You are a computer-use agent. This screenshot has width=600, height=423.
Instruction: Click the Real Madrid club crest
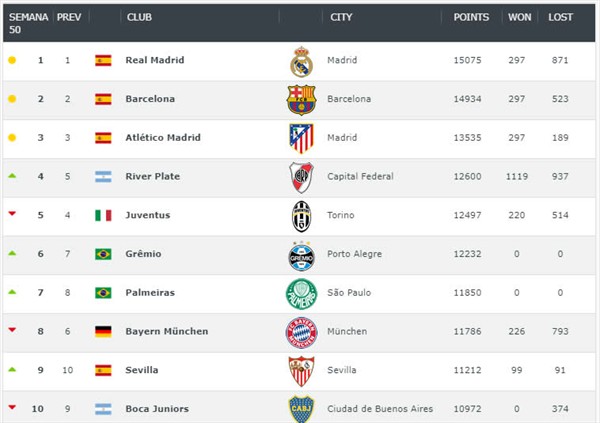click(x=302, y=62)
